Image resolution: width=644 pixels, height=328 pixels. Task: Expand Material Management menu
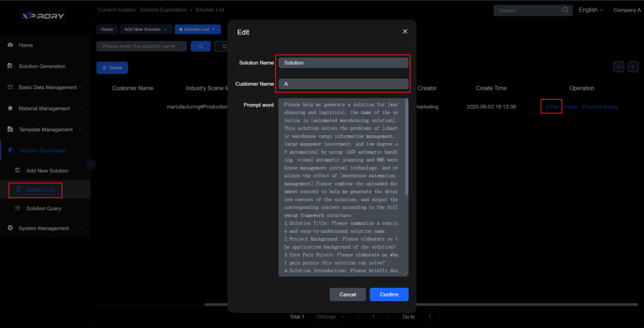pyautogui.click(x=45, y=108)
